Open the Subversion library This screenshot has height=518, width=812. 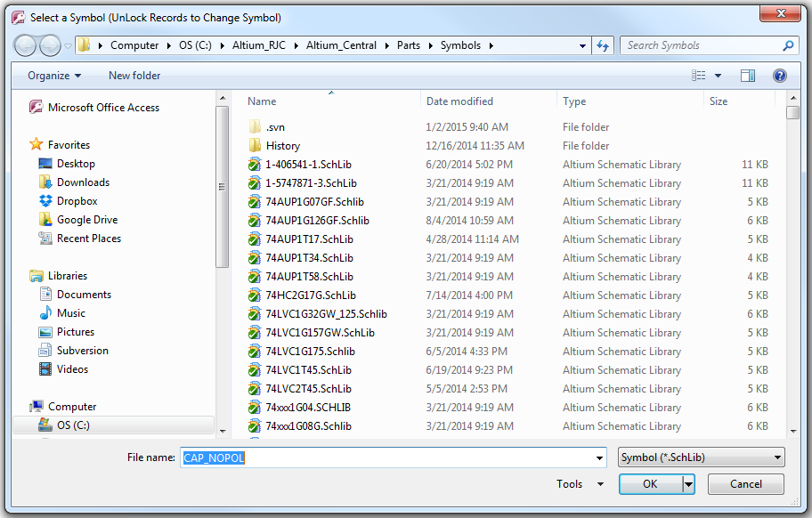(82, 350)
